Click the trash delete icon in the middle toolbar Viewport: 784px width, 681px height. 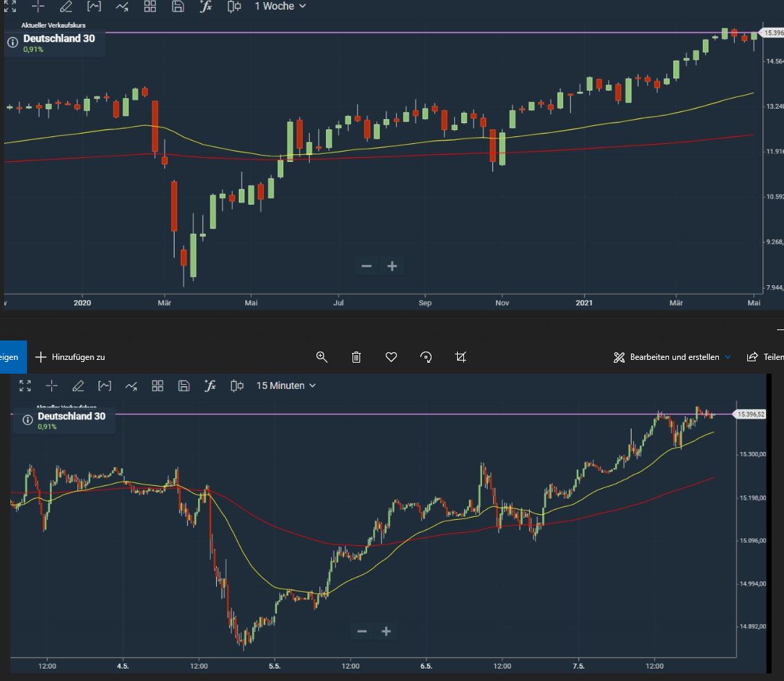click(x=356, y=357)
